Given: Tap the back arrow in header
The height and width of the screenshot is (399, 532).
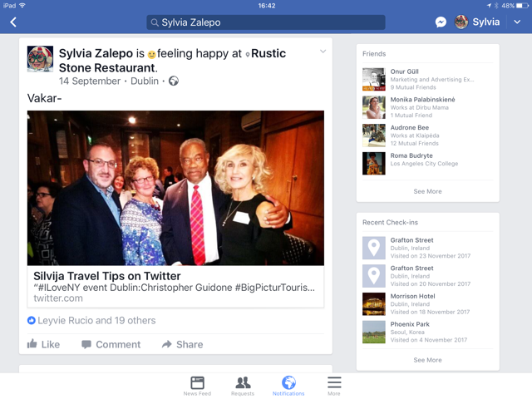Looking at the screenshot, I should point(13,22).
